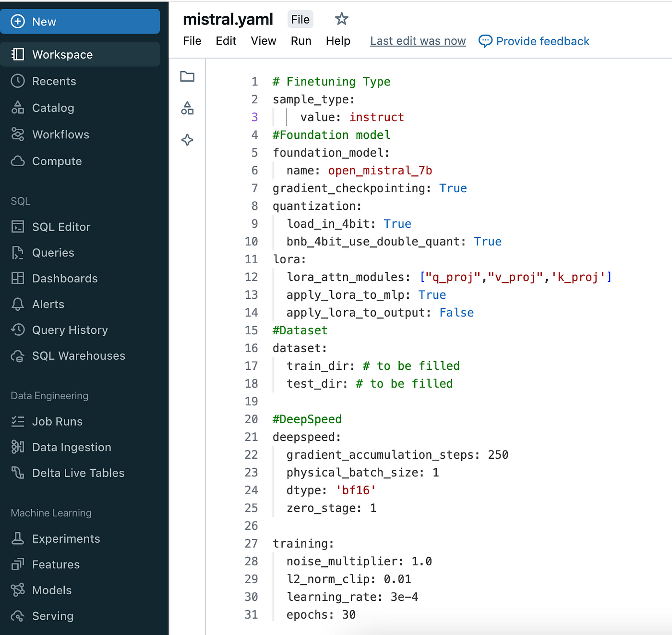This screenshot has width=672, height=635.
Task: Click the star icon to favorite mistral.yaml
Action: [x=341, y=19]
